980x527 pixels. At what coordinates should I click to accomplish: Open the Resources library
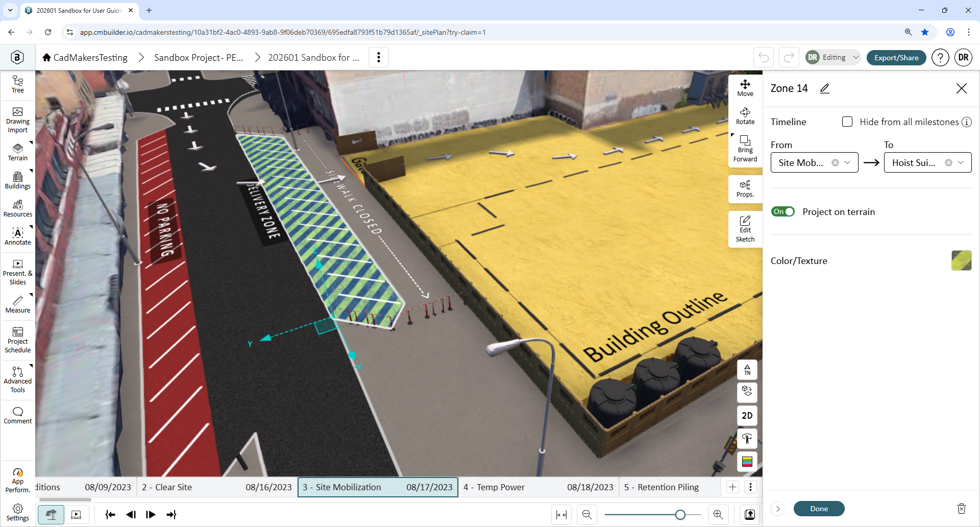pyautogui.click(x=18, y=208)
